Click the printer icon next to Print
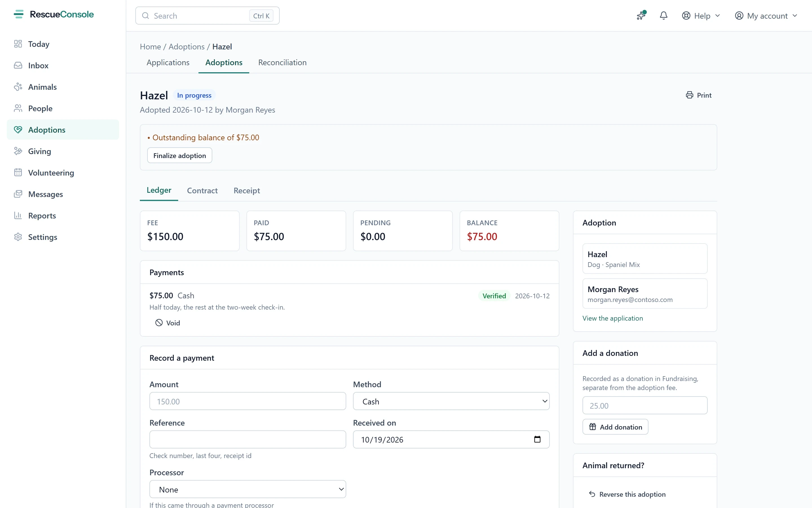Image resolution: width=812 pixels, height=508 pixels. point(689,95)
